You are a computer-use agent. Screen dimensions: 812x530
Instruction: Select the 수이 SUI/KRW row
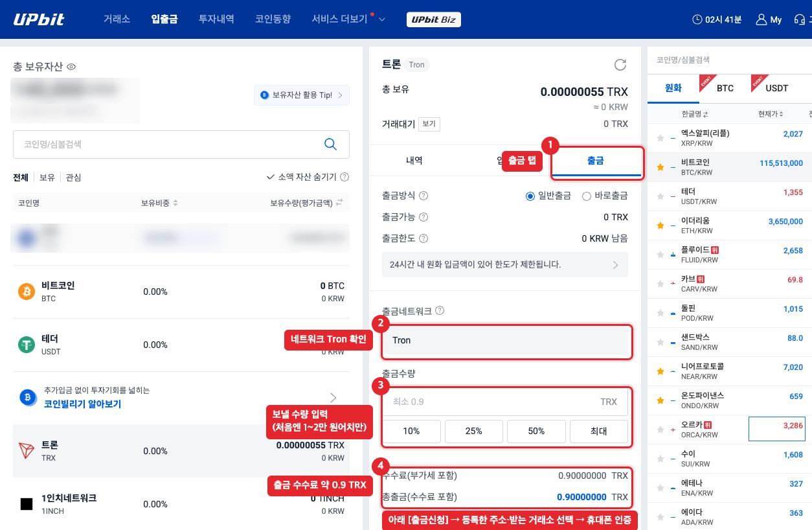pyautogui.click(x=730, y=459)
